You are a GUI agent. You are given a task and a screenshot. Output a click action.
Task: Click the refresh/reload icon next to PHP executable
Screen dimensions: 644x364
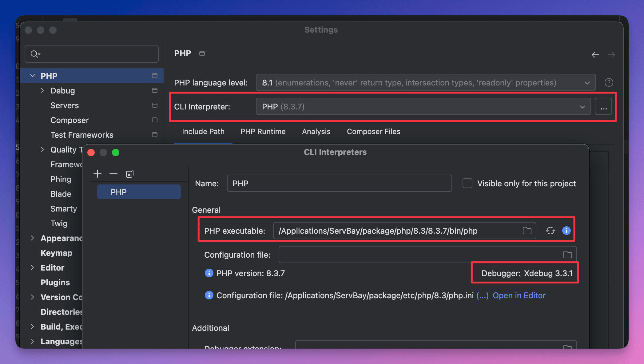point(550,231)
